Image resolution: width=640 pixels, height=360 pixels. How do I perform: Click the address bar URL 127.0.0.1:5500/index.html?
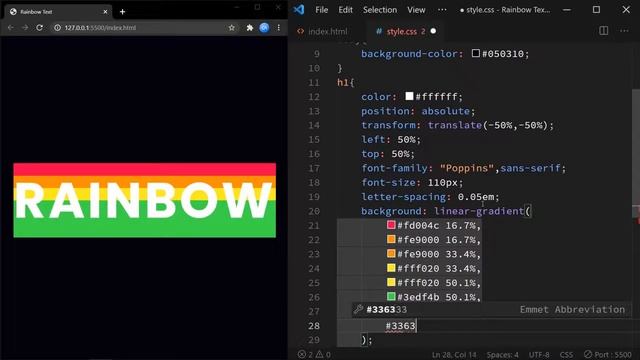(100, 28)
